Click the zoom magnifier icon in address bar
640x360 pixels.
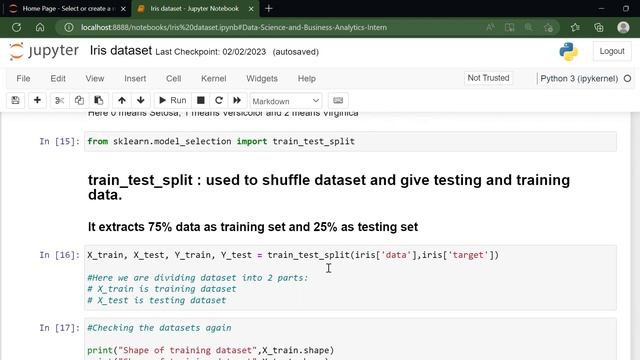point(529,27)
